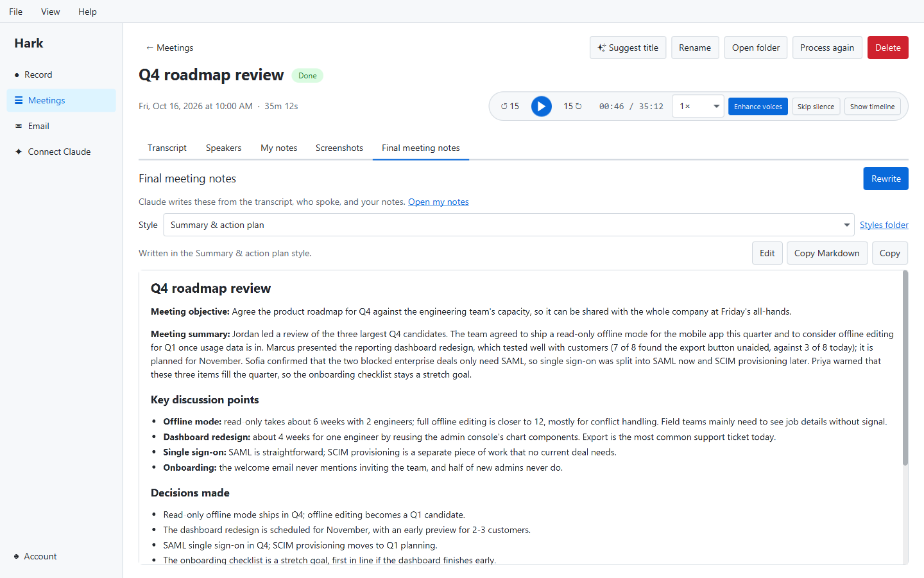Open the Screenshots tab
Image resolution: width=924 pixels, height=578 pixels.
pyautogui.click(x=339, y=148)
